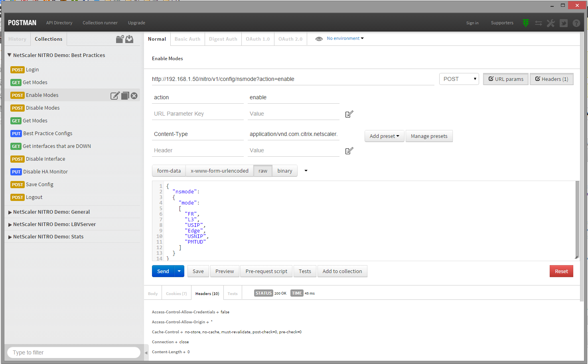This screenshot has width=588, height=364.
Task: Edit the Enable Modes request with pencil icon
Action: pyautogui.click(x=115, y=96)
